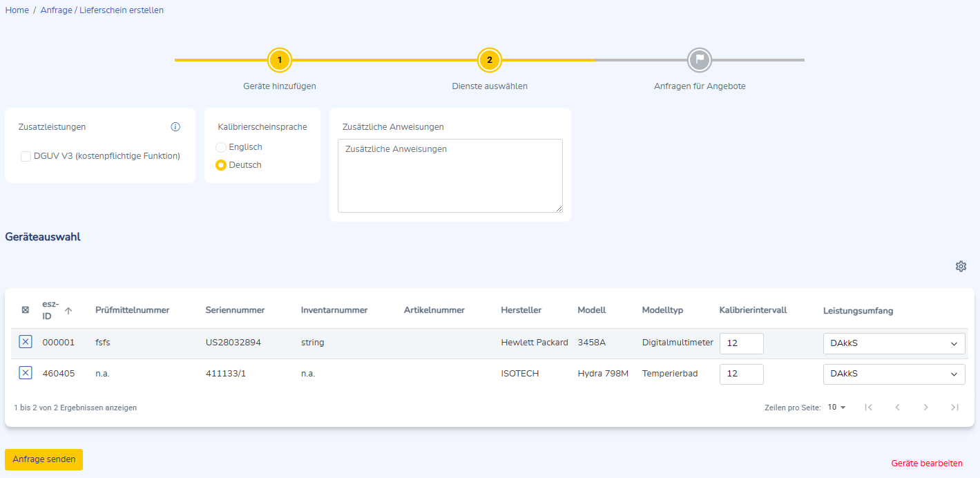
Task: Open Leistungsumfang dropdown for ISOTECH row
Action: [894, 374]
